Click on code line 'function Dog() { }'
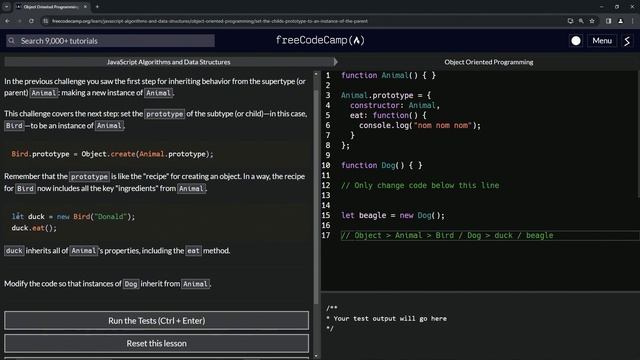The height and width of the screenshot is (360, 640). tap(382, 165)
